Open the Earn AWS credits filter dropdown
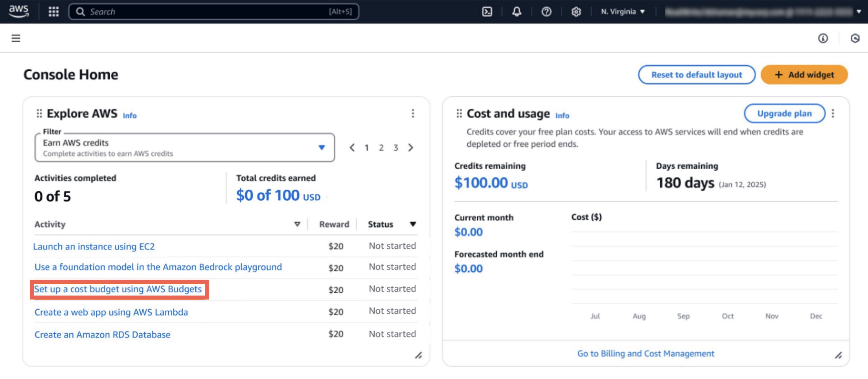The width and height of the screenshot is (868, 379). click(322, 147)
